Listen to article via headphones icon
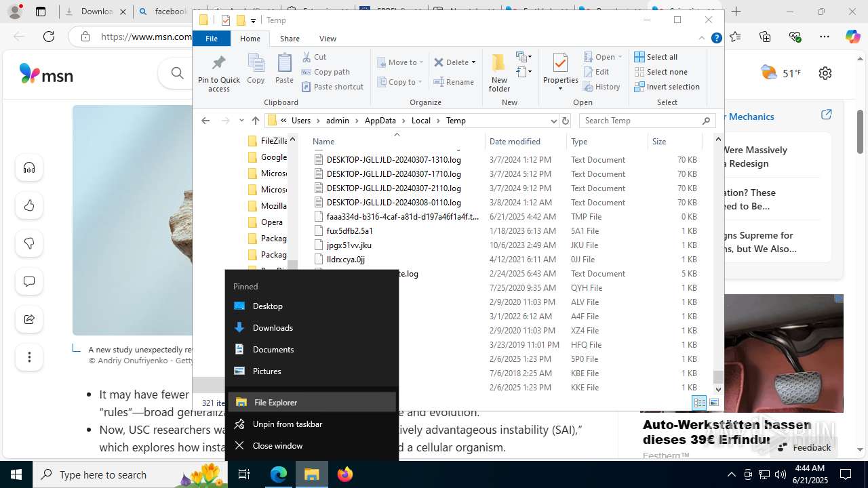The height and width of the screenshot is (488, 868). (29, 167)
